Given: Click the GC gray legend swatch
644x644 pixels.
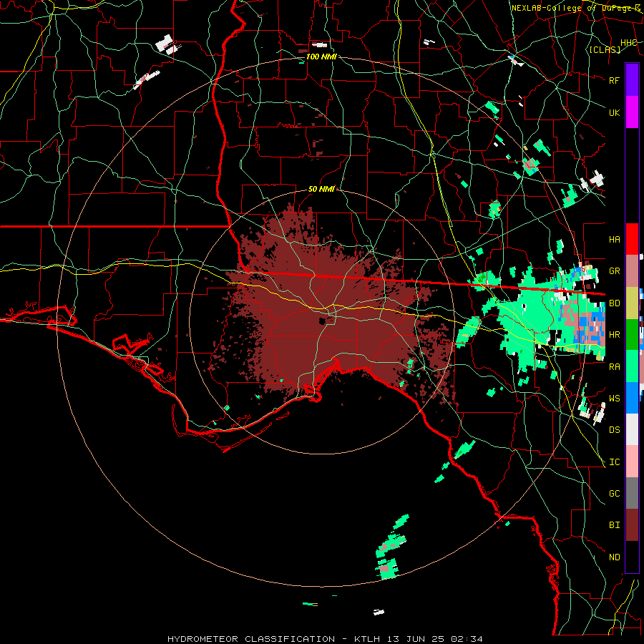Looking at the screenshot, I should pos(632,493).
